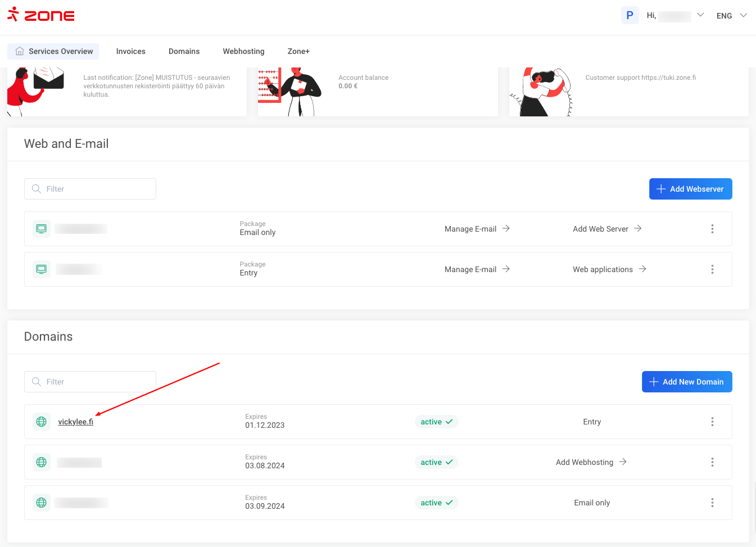This screenshot has width=756, height=547.
Task: Open three-dot menu for Entry package
Action: (x=712, y=269)
